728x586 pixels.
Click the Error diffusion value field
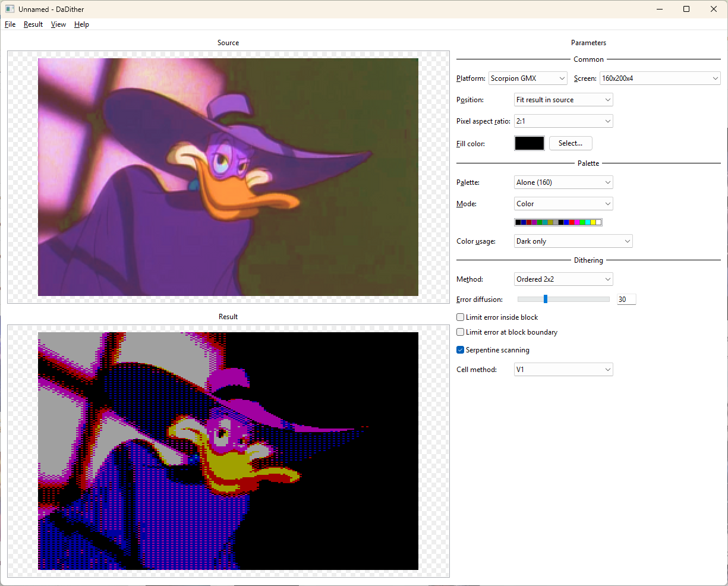[626, 300]
